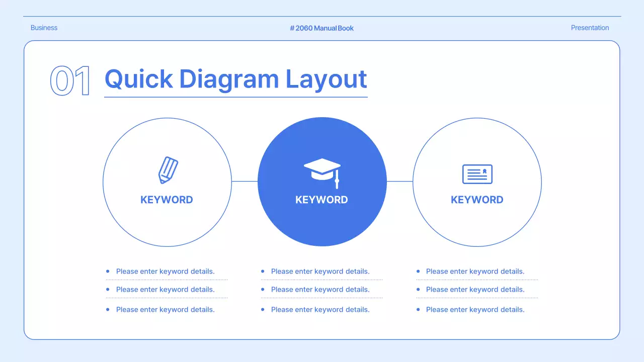Viewport: 644px width, 362px height.
Task: Select second detail line under center circle
Action: click(x=320, y=290)
